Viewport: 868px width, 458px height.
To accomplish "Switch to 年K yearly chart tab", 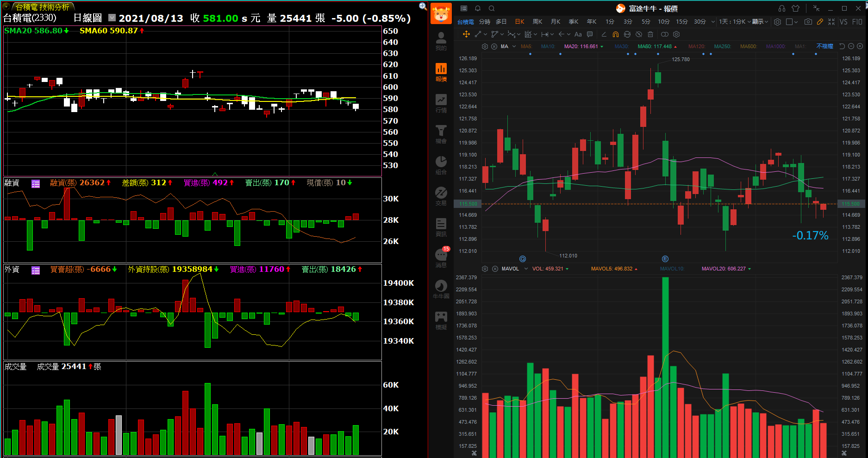I will pos(592,22).
